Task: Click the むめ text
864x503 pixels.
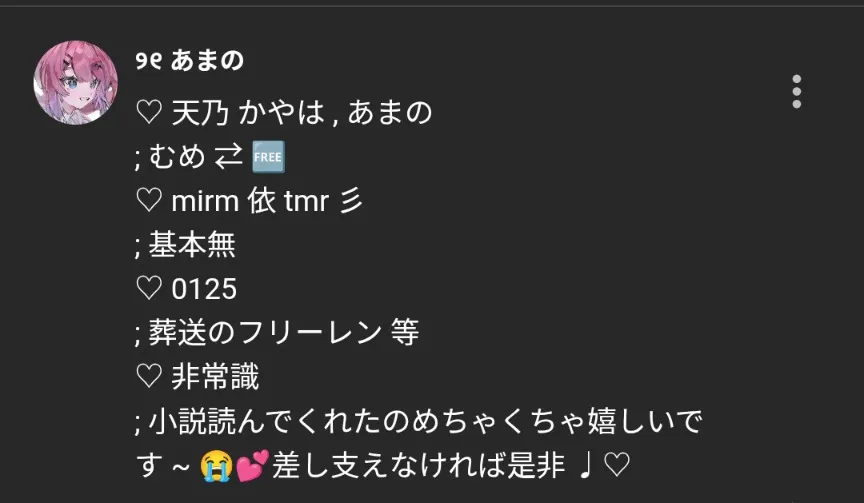Action: [x=177, y=157]
